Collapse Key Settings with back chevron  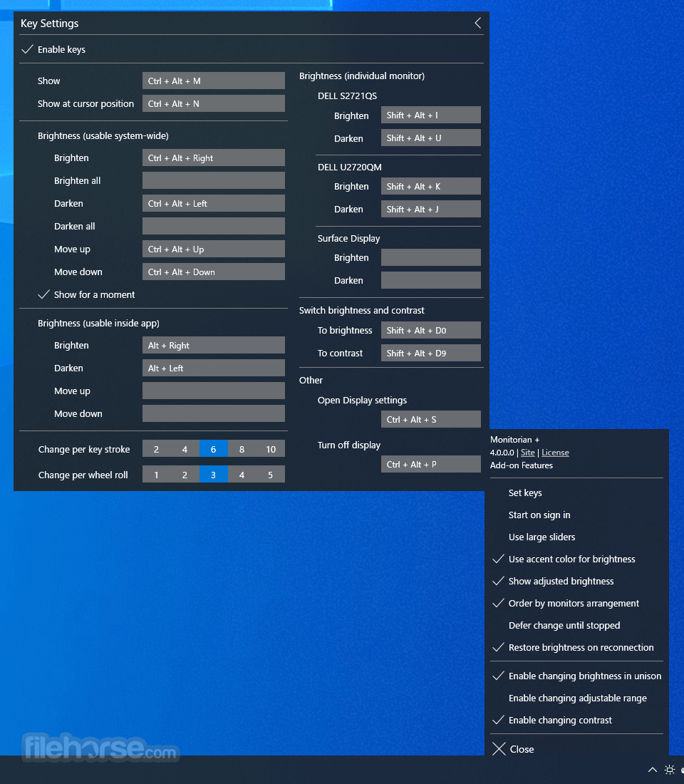point(478,23)
